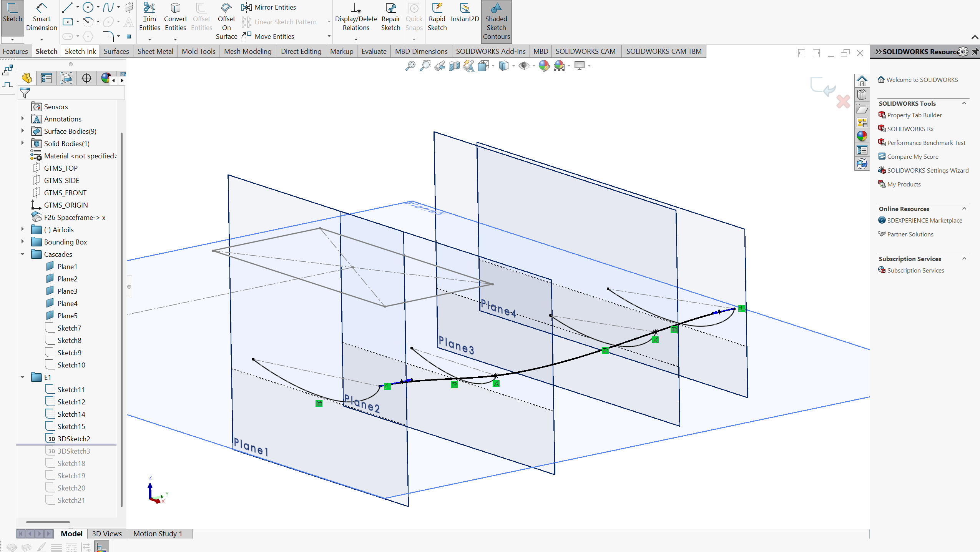Click the Zoom to Fit icon
Image resolution: width=980 pixels, height=552 pixels.
(x=410, y=66)
